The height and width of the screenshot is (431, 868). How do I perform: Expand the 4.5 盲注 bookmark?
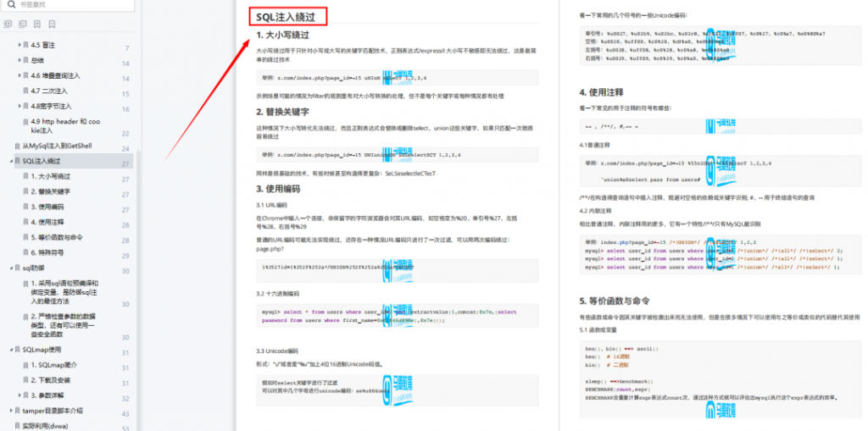[x=18, y=45]
